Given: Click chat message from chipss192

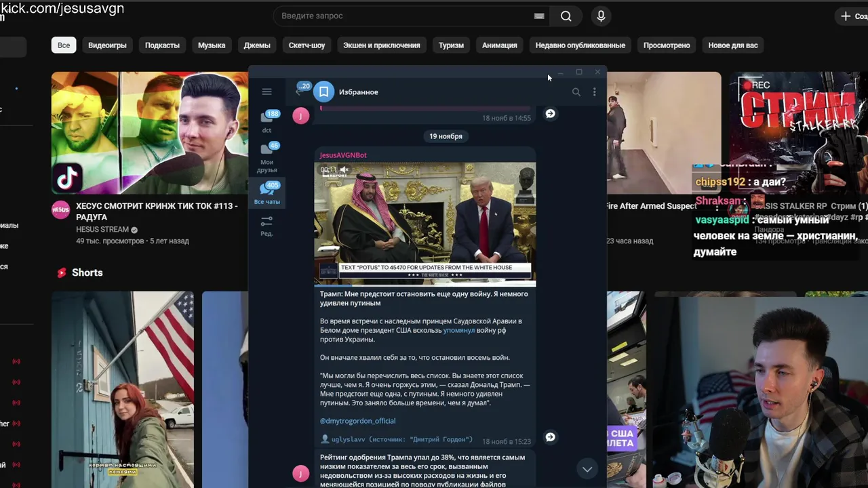Looking at the screenshot, I should (x=741, y=182).
